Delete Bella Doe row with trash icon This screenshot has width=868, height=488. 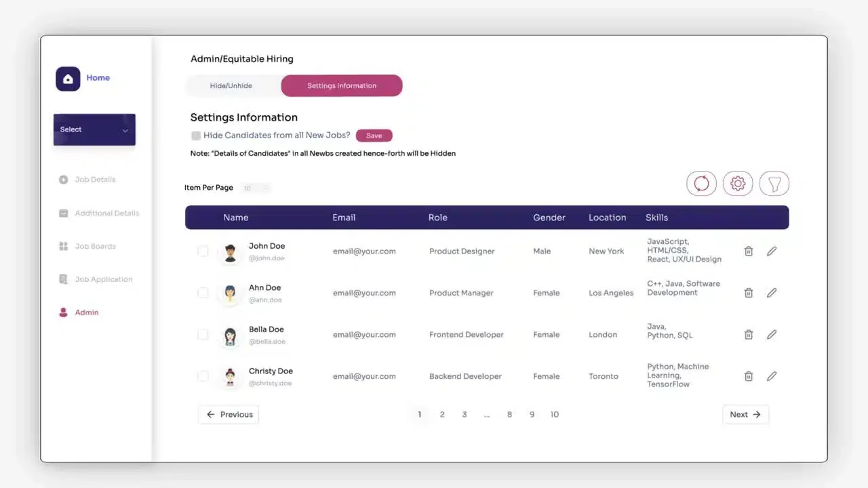coord(749,335)
